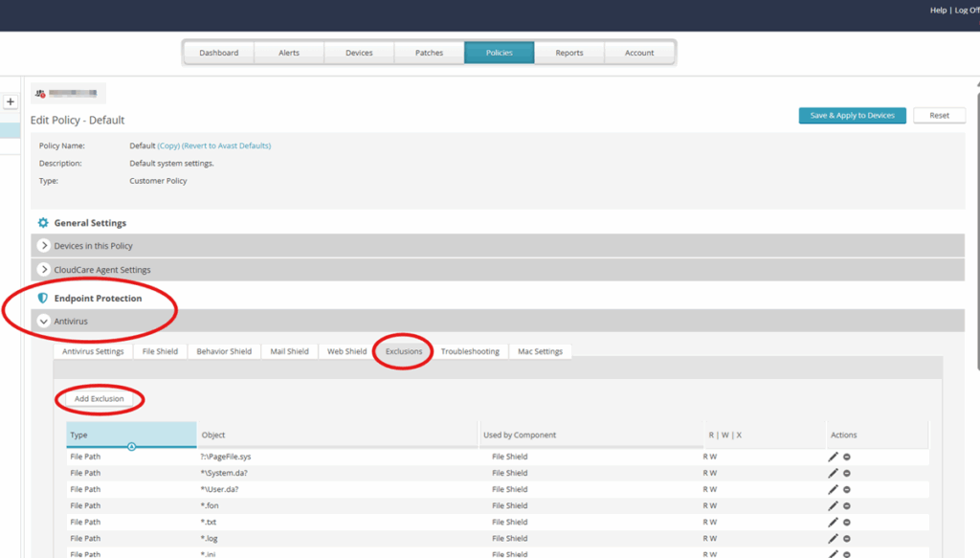Select the Policies tab
This screenshot has width=980, height=558.
pyautogui.click(x=500, y=53)
